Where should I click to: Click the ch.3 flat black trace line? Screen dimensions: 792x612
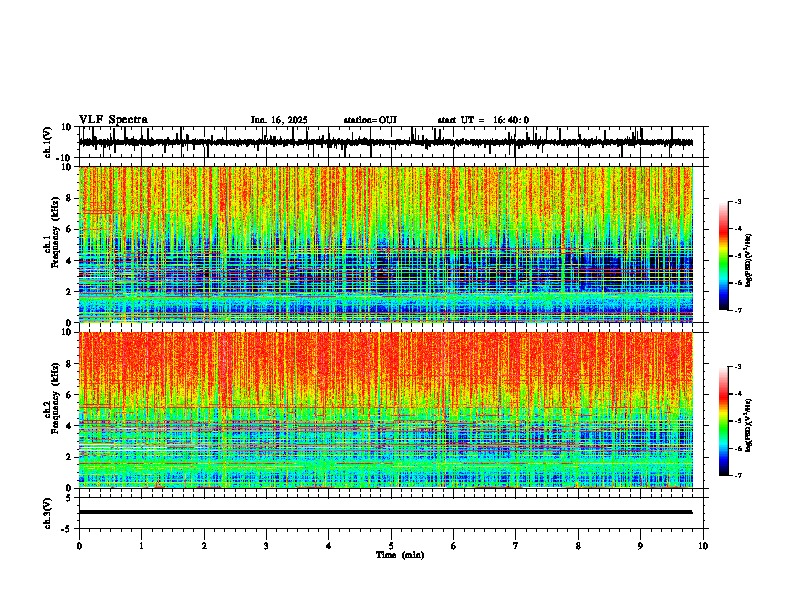pos(385,512)
